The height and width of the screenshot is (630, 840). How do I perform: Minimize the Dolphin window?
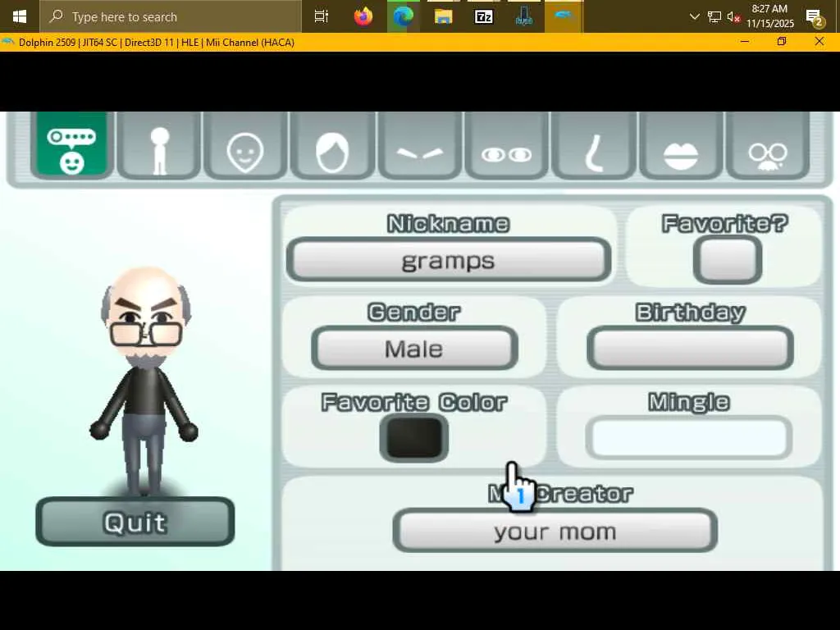pos(745,42)
